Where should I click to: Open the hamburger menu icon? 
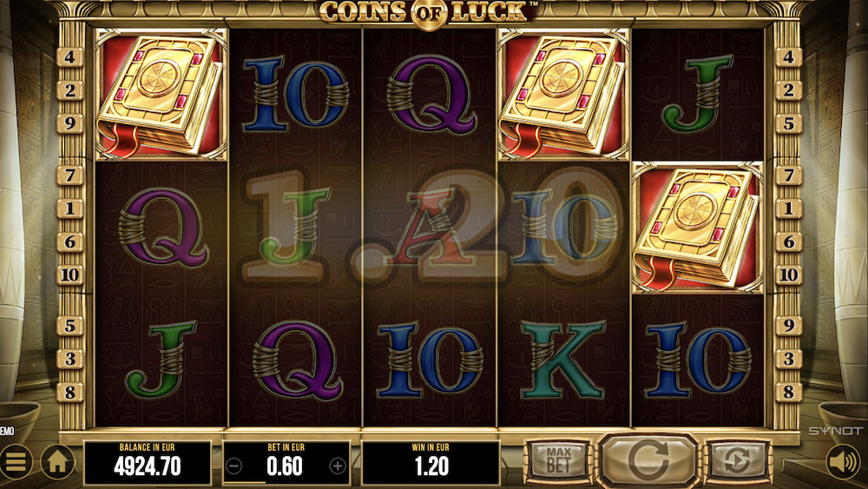[15, 461]
